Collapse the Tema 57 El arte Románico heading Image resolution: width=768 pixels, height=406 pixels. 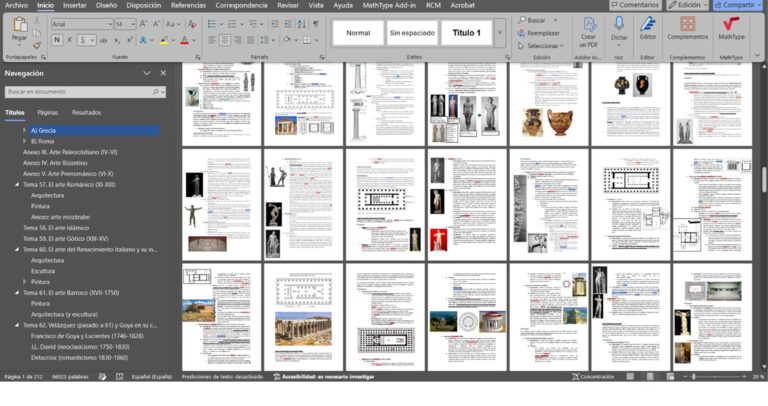(17, 185)
